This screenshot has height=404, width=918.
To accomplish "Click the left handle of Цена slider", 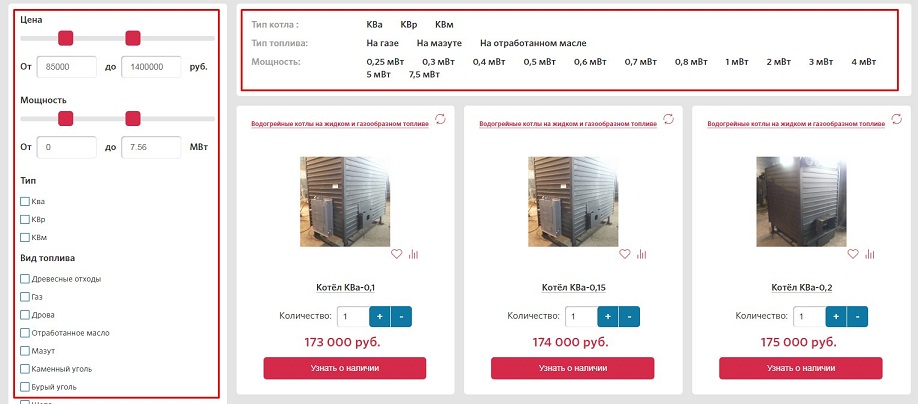I will click(66, 38).
